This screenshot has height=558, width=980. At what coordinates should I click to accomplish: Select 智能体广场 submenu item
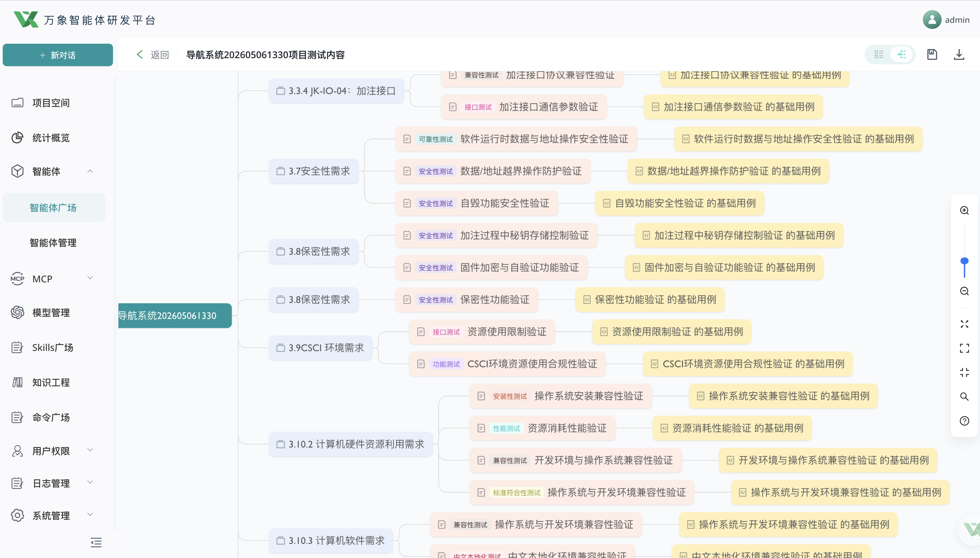[54, 208]
